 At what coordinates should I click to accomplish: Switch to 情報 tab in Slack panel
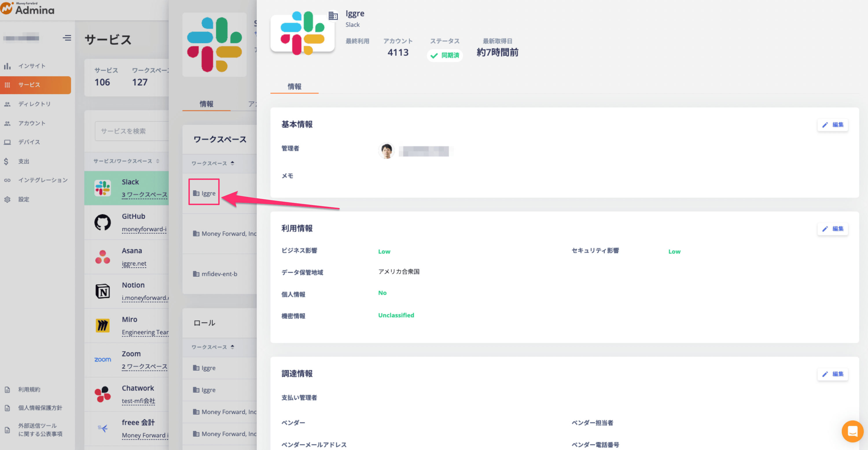click(206, 104)
